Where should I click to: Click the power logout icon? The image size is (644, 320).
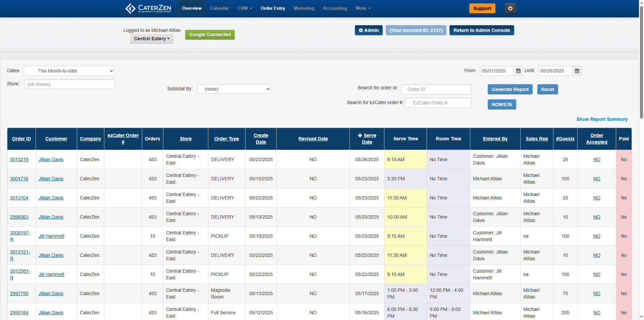(x=510, y=8)
